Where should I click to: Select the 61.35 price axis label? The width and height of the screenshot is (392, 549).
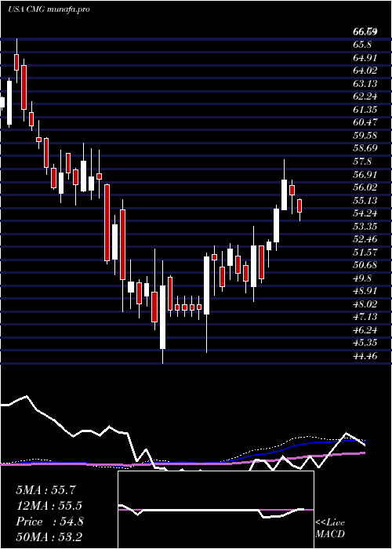(x=365, y=110)
